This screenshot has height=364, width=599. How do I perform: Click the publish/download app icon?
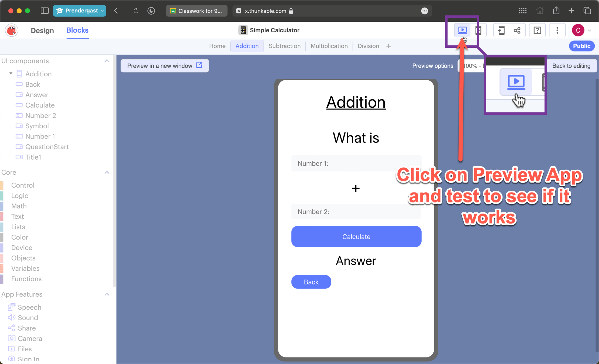click(x=501, y=30)
